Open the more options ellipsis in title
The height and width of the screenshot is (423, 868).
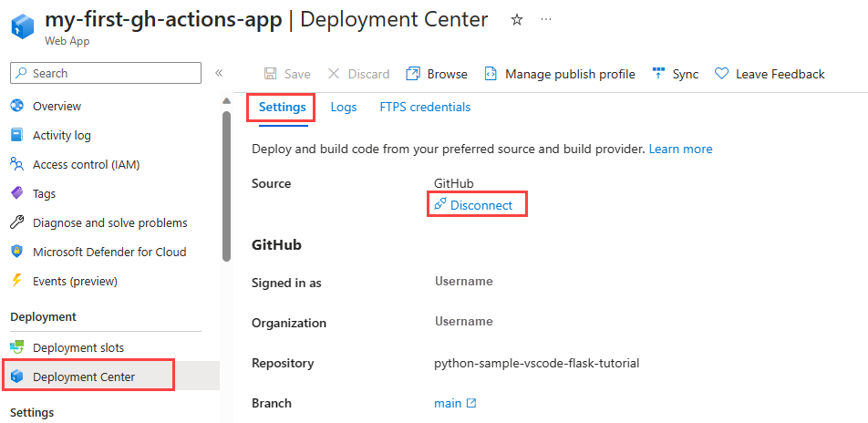tap(546, 19)
